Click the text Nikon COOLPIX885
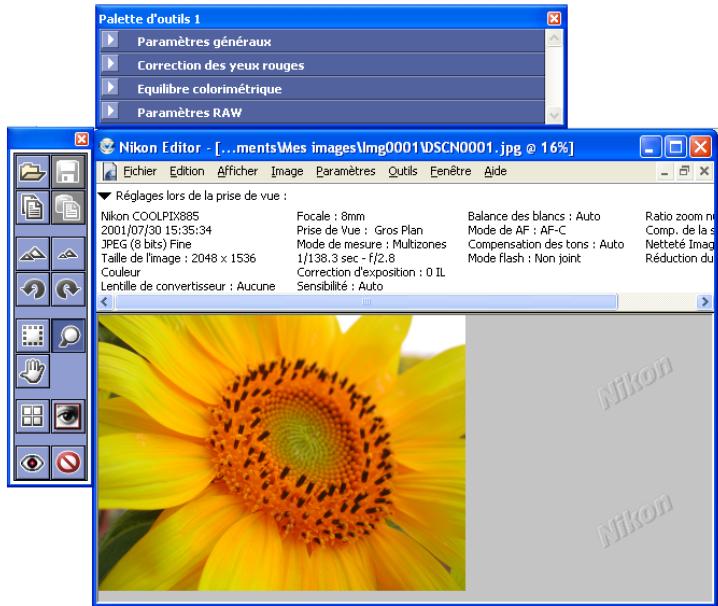The height and width of the screenshot is (606, 718). [x=150, y=216]
